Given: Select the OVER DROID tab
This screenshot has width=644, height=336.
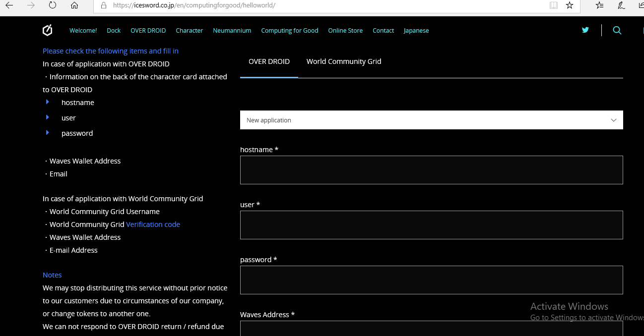Looking at the screenshot, I should point(269,61).
